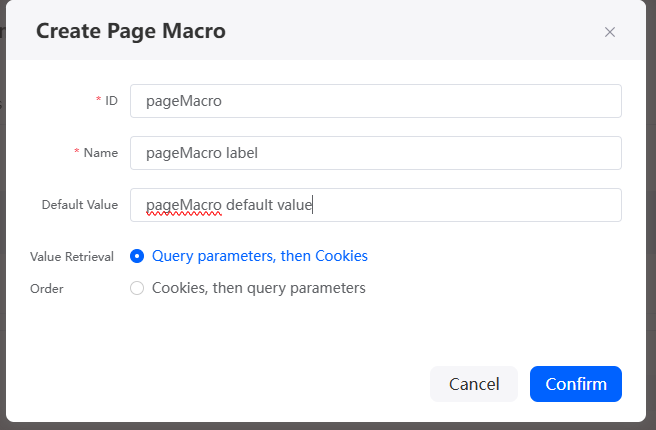
Task: Select the 'Query parameters, then Cookies' radio button
Action: click(137, 256)
